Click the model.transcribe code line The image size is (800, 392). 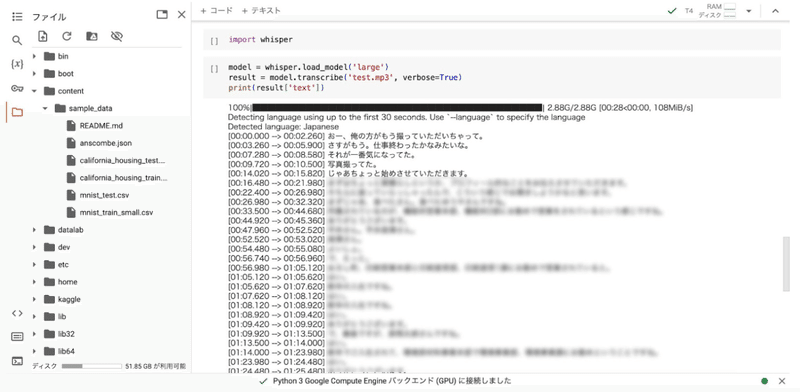(345, 78)
